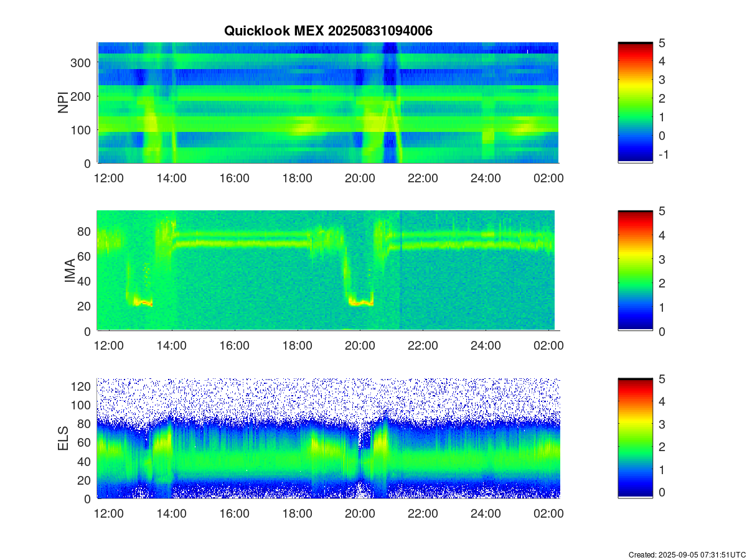Click the colorbar beside the NPI panel

[635, 103]
